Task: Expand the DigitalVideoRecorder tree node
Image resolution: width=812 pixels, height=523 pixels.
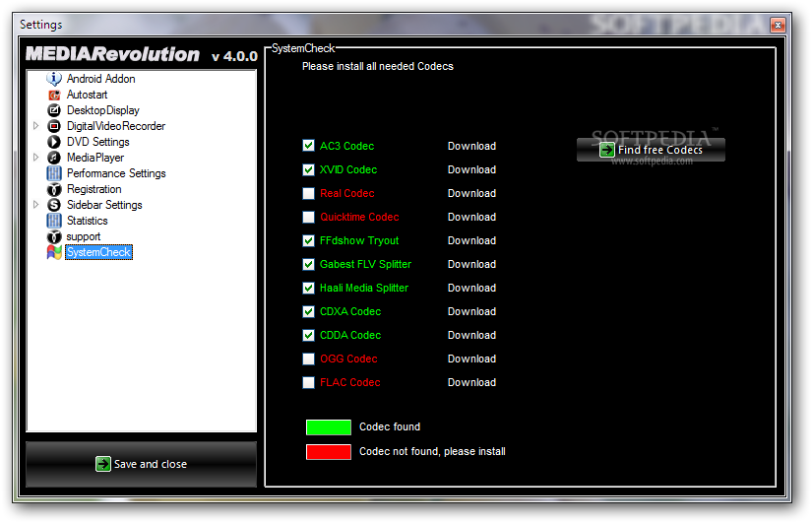Action: point(35,126)
